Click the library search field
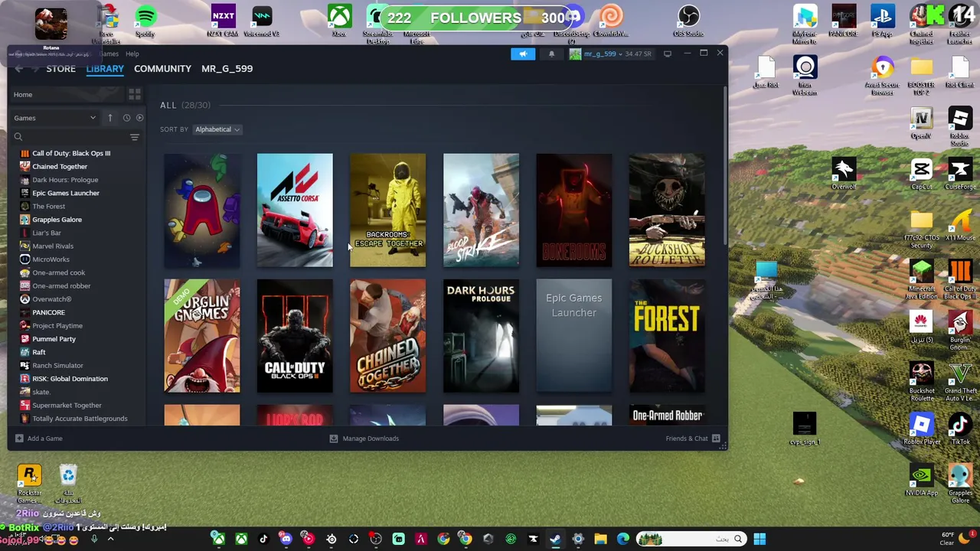This screenshot has width=980, height=551. (x=70, y=137)
